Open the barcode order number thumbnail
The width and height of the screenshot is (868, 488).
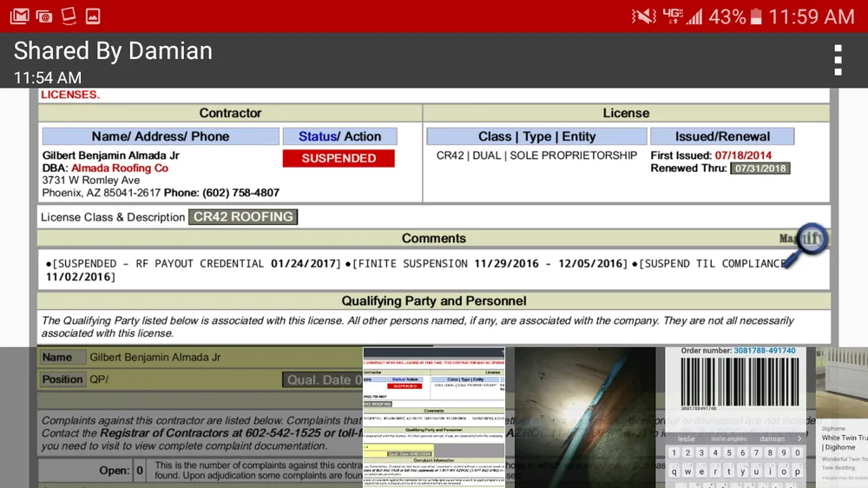point(738,417)
